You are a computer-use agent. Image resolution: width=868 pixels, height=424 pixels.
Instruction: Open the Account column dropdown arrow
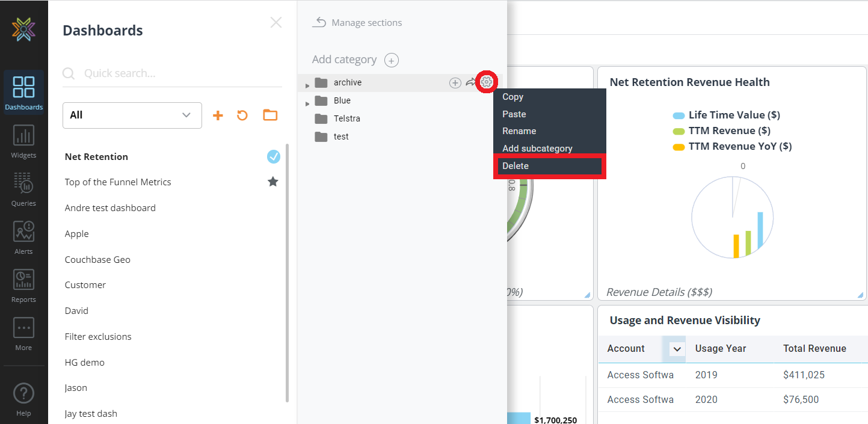pyautogui.click(x=677, y=349)
